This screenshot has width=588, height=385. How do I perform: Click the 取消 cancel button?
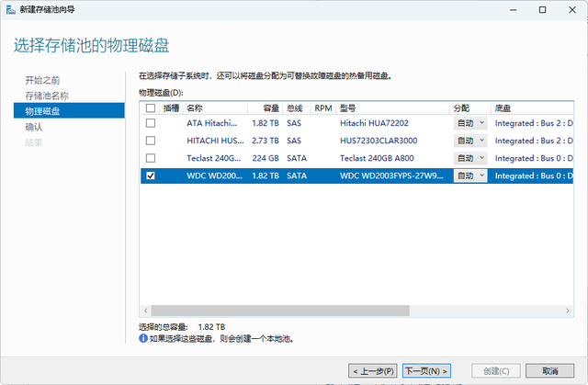point(549,371)
